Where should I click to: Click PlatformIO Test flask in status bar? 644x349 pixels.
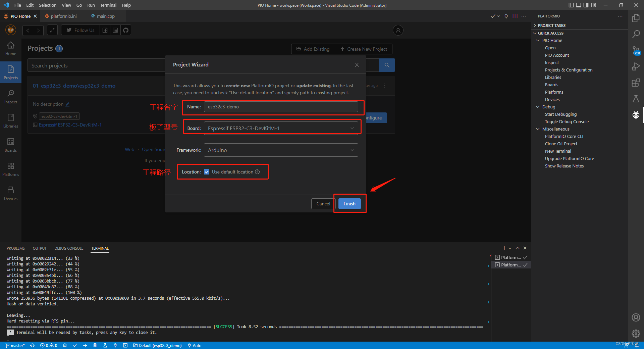pyautogui.click(x=105, y=345)
